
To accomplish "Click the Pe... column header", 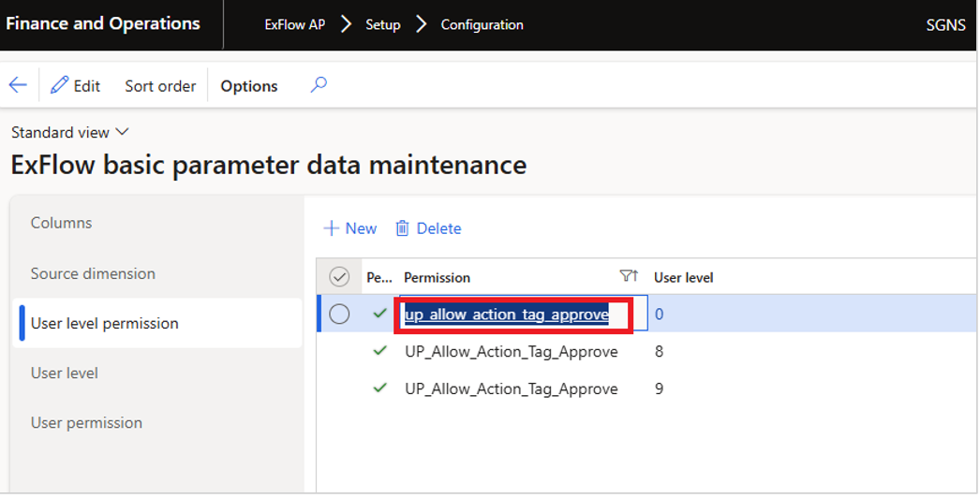I will pos(379,277).
